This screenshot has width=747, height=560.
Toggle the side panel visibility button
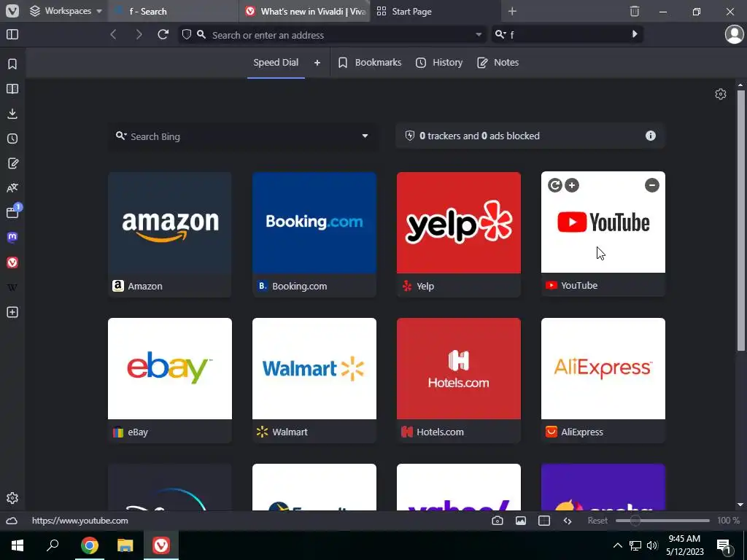[x=12, y=34]
